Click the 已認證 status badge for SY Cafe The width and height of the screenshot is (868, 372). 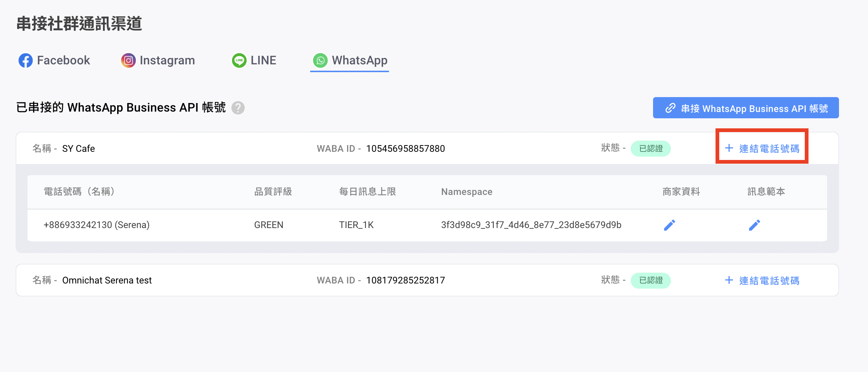point(651,148)
